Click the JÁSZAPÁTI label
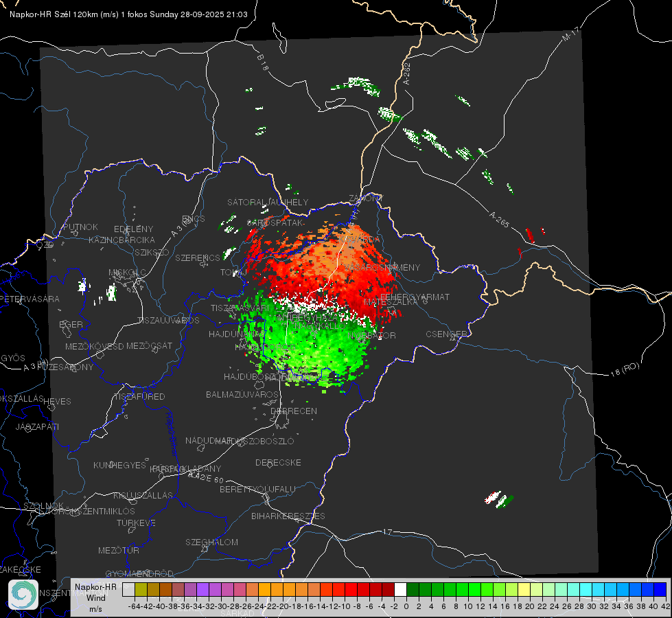 coord(37,426)
